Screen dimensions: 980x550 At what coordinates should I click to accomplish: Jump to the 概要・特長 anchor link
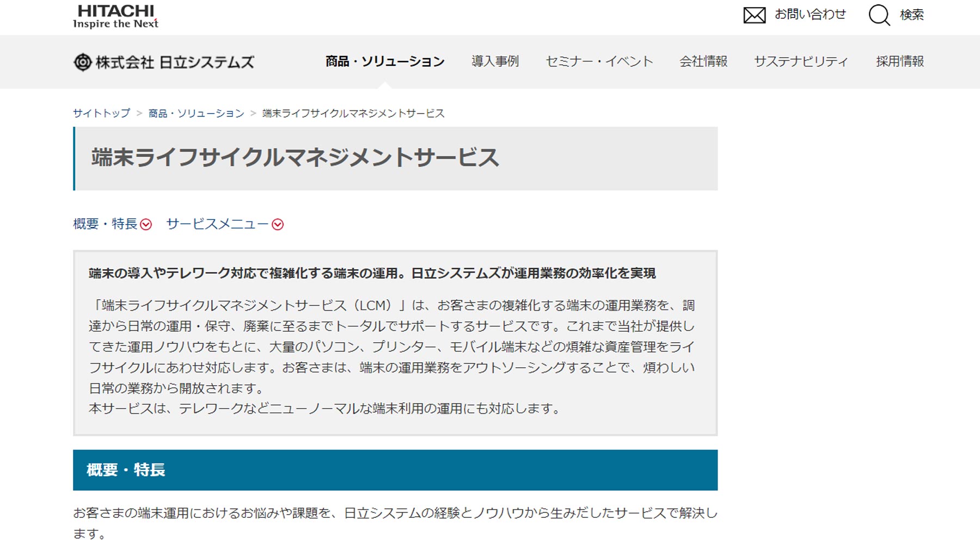(x=105, y=224)
